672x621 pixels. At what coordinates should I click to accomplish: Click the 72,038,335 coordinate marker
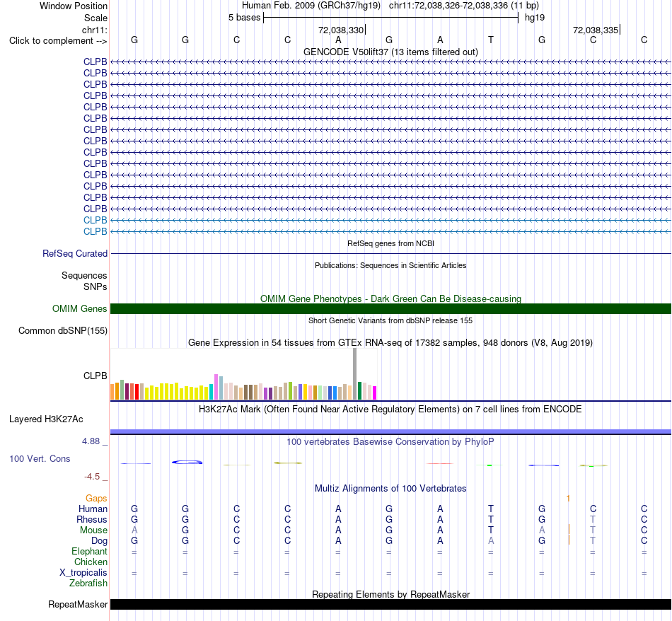[596, 30]
